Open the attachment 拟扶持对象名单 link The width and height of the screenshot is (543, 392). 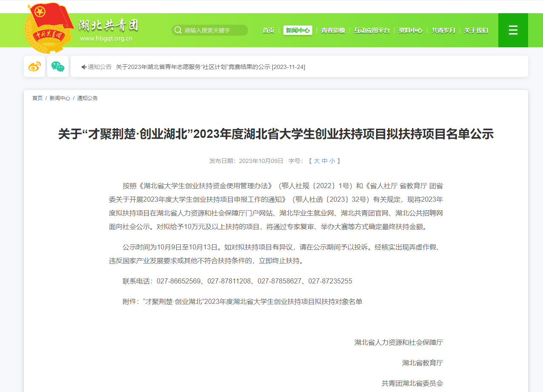point(253,301)
